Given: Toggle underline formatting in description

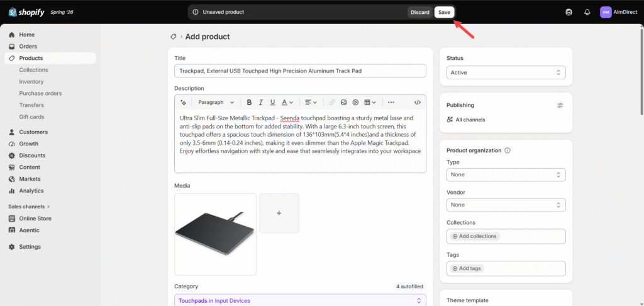Looking at the screenshot, I should click(272, 103).
